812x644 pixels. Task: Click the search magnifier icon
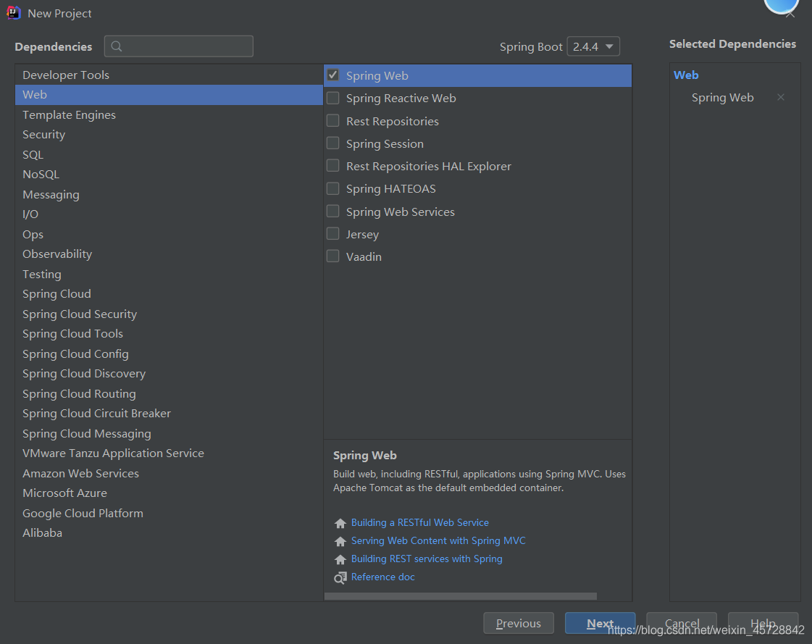tap(117, 46)
